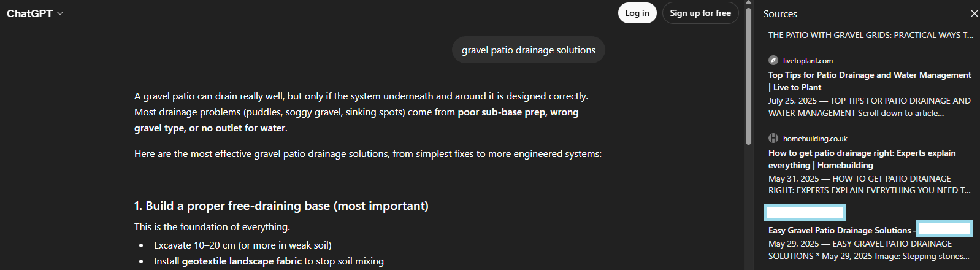The height and width of the screenshot is (270, 980).
Task: Open the homebuilding.co.uk domain label
Action: (x=815, y=139)
